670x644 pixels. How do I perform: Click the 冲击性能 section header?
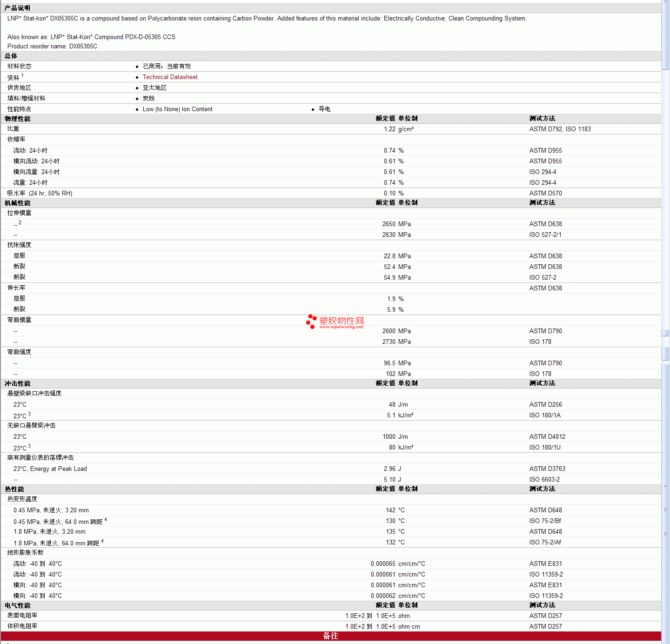coord(17,383)
